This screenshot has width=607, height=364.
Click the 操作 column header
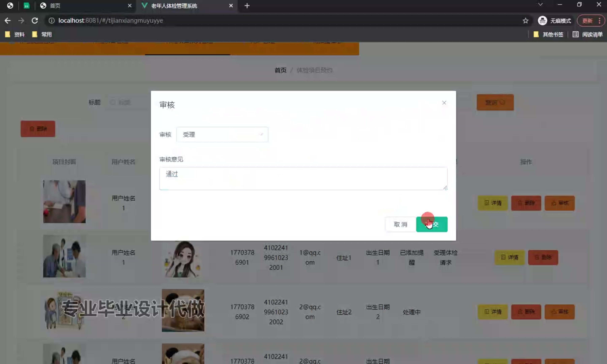[x=526, y=162]
